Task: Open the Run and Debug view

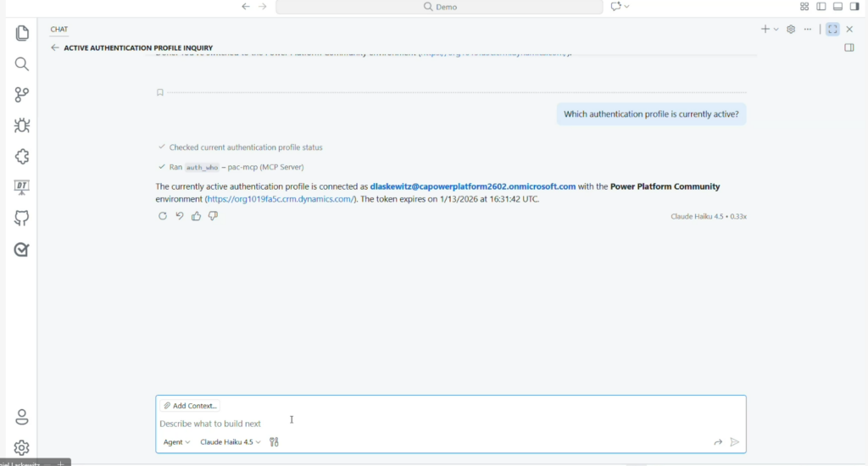Action: [21, 125]
